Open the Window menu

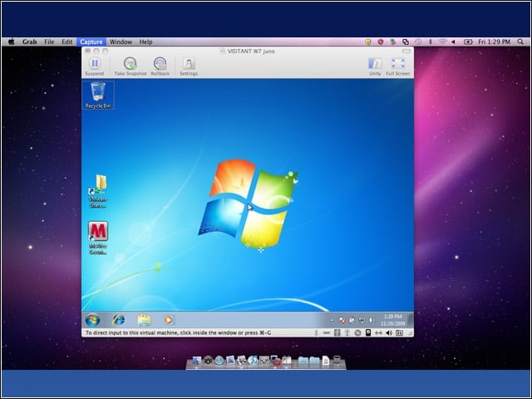(121, 42)
